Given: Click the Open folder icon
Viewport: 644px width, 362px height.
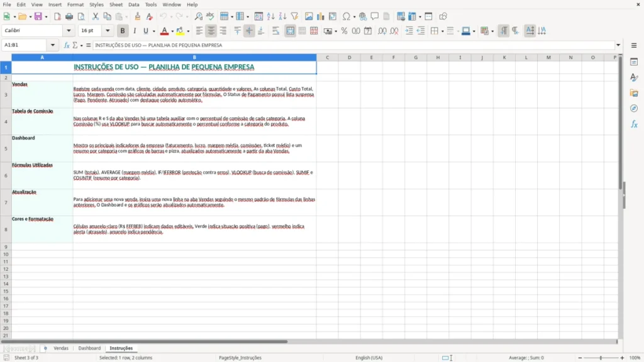Looking at the screenshot, I should coord(22,16).
